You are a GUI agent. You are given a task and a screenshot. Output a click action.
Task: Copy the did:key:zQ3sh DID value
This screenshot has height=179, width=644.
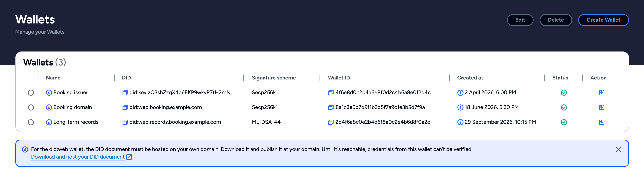(x=125, y=93)
